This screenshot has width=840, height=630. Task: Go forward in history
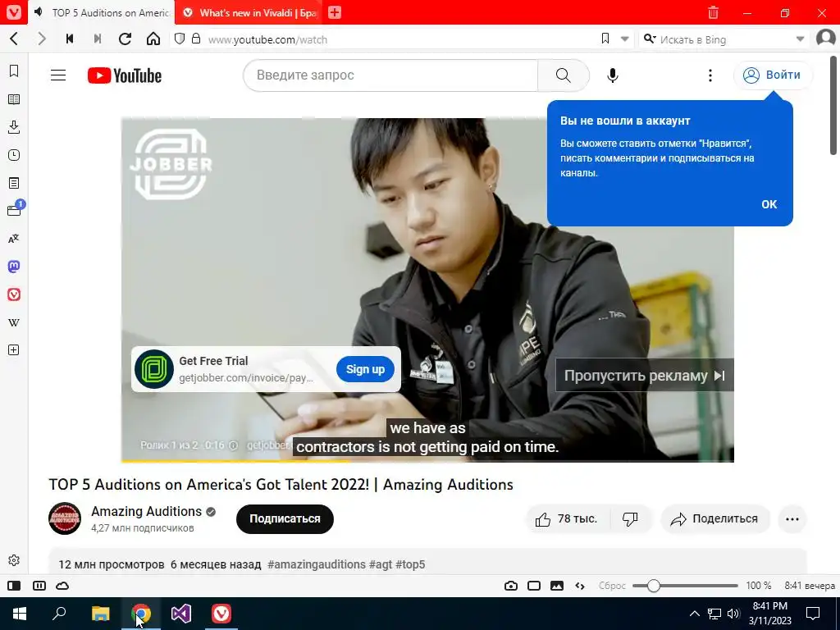(x=42, y=39)
